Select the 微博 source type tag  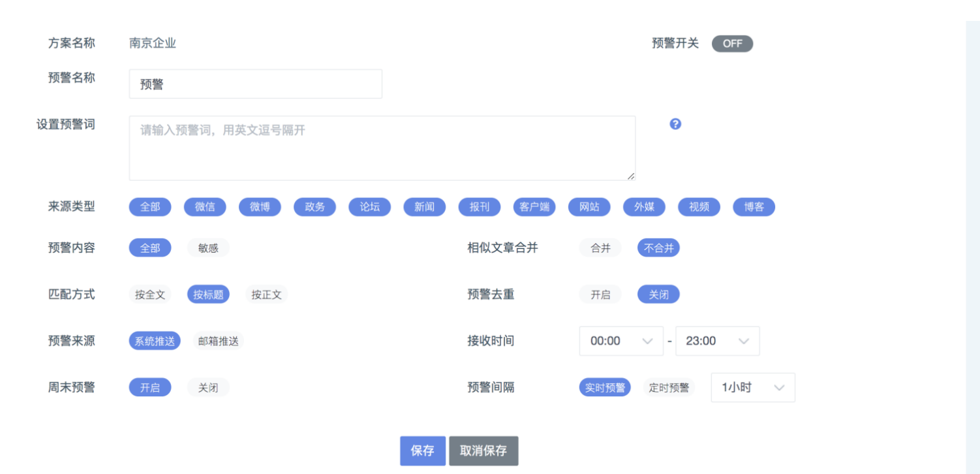(x=260, y=207)
